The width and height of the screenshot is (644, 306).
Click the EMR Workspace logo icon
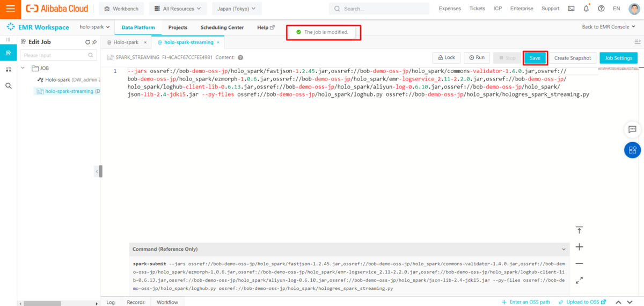pos(11,27)
